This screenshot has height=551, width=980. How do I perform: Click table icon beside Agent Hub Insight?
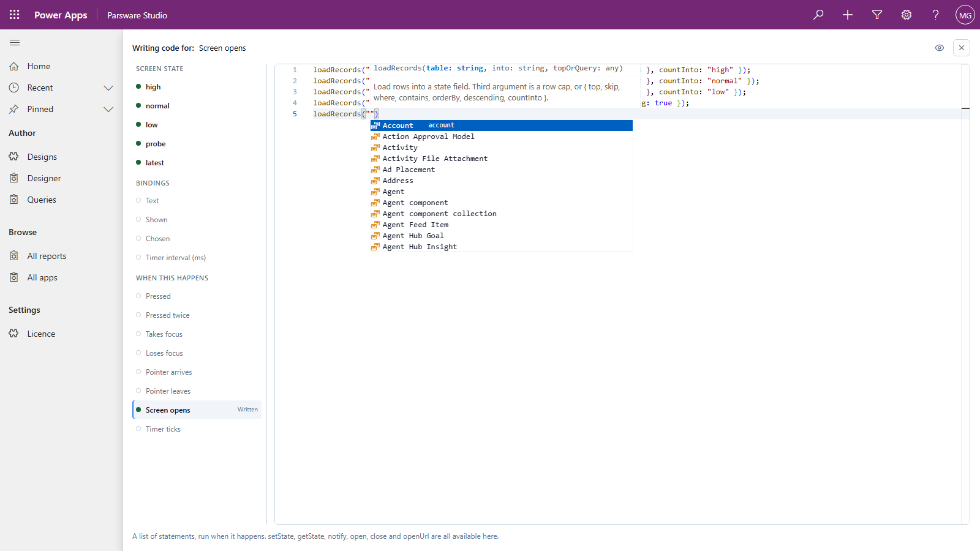click(375, 247)
